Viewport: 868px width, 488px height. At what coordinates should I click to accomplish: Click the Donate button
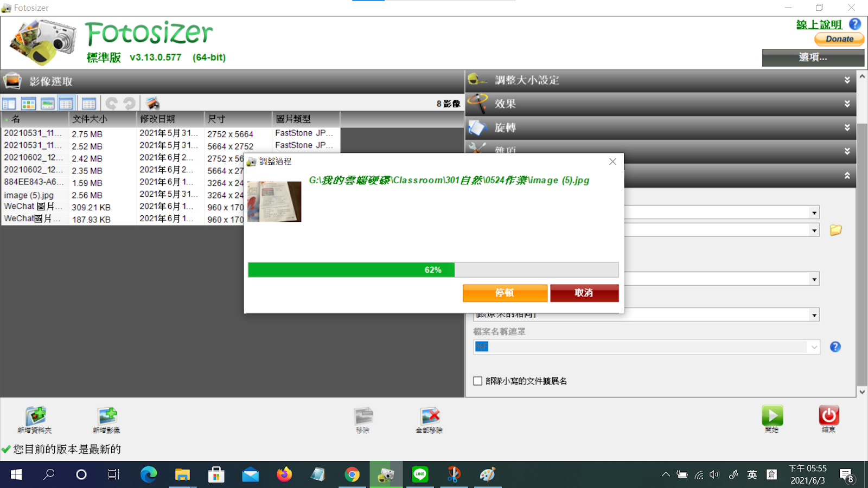[x=839, y=39]
